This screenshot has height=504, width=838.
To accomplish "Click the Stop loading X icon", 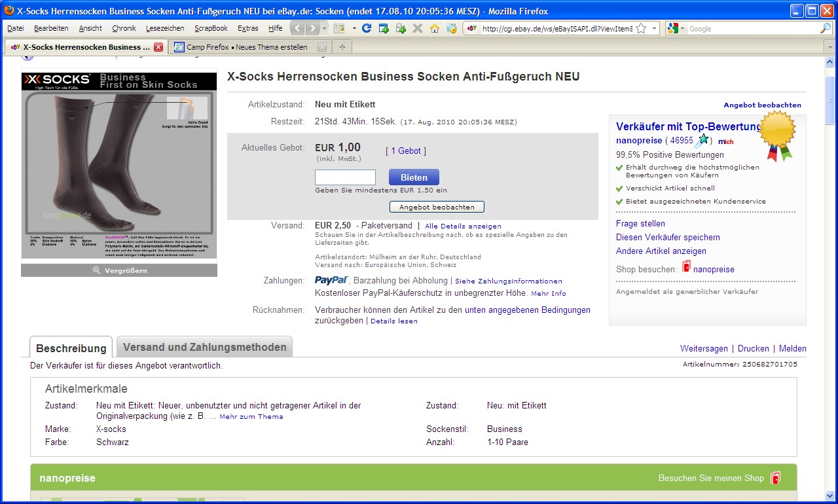I will (417, 28).
